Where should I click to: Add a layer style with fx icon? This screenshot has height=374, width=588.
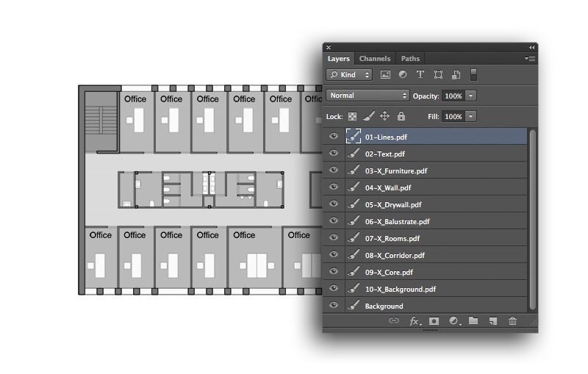tap(415, 321)
